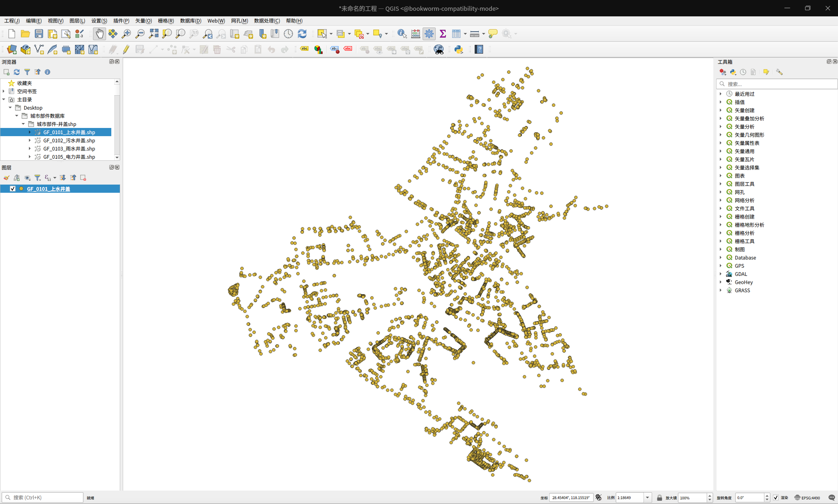Click the toolbox 搜索 search field

(x=776, y=84)
